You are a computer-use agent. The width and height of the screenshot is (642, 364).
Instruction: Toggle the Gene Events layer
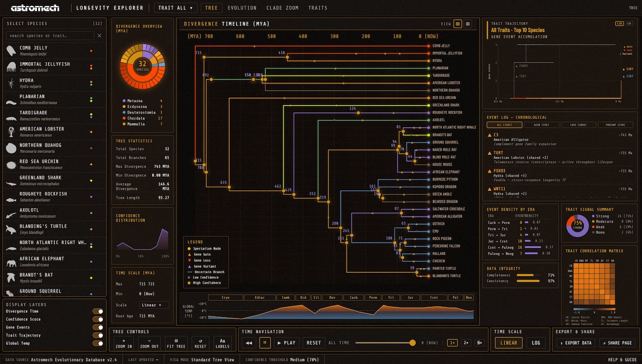point(98,327)
